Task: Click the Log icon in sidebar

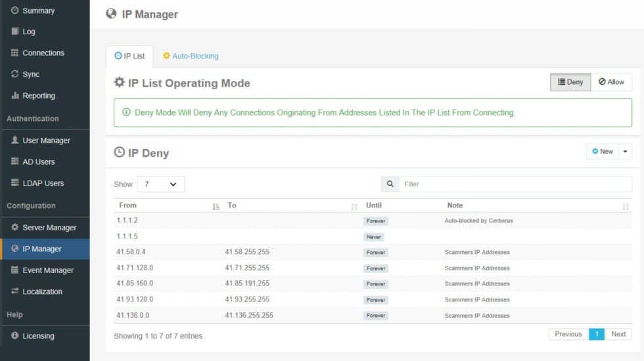Action: coord(15,32)
